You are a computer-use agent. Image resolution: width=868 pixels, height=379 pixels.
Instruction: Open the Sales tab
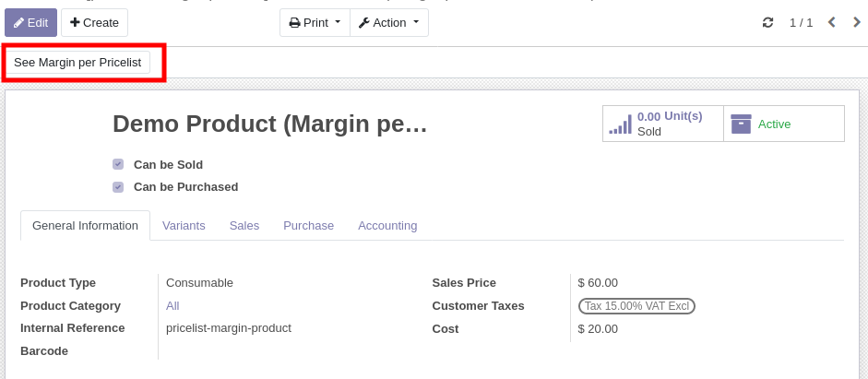(x=244, y=225)
